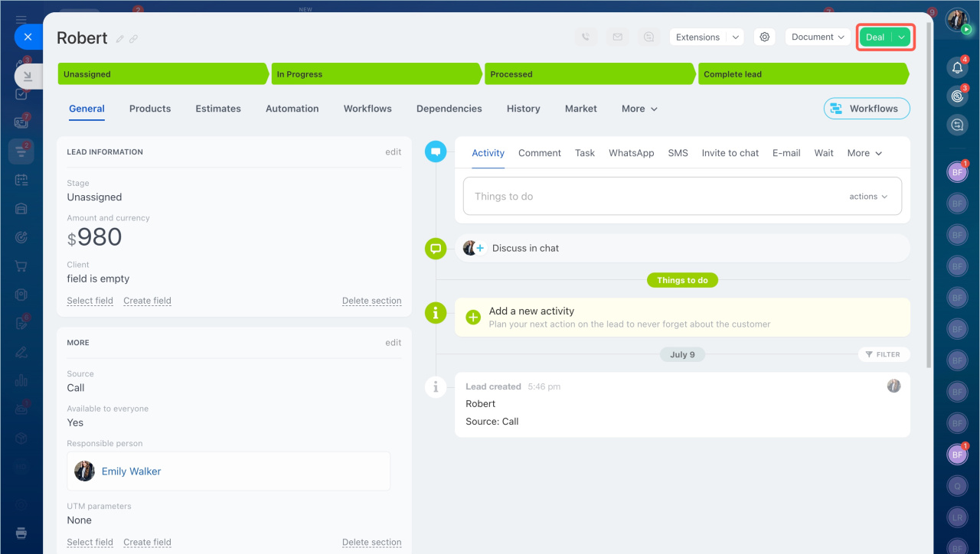Click the Things to do input field
980x554 pixels.
pyautogui.click(x=651, y=197)
